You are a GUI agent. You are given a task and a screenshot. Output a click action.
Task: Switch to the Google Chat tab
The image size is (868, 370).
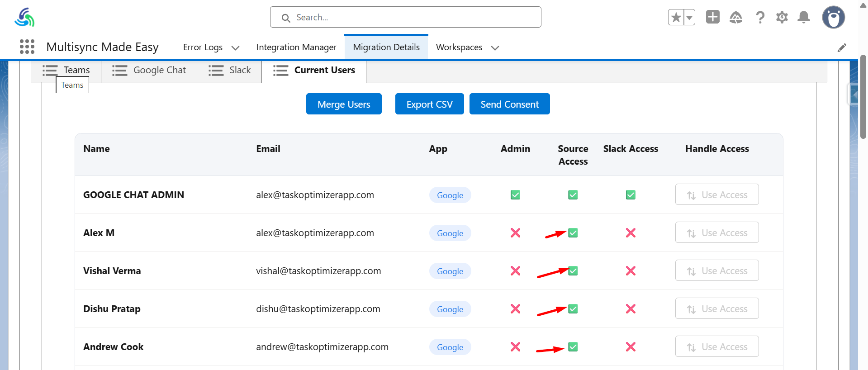point(149,70)
